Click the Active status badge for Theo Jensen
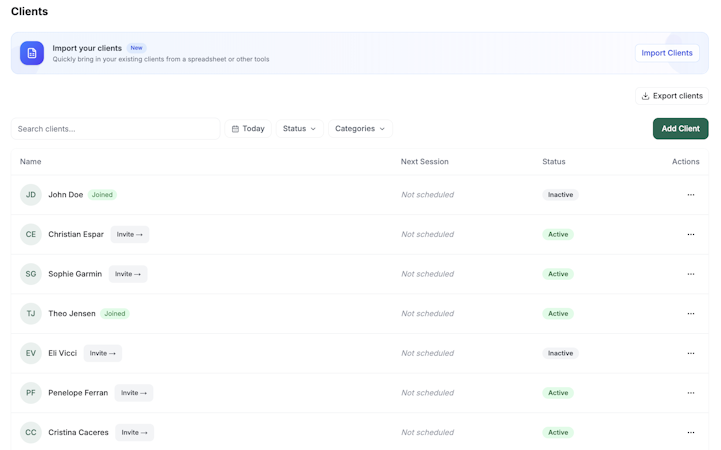 558,313
